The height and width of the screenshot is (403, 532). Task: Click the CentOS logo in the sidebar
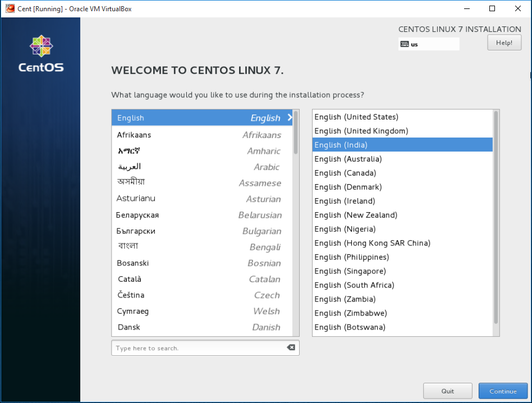coord(41,54)
